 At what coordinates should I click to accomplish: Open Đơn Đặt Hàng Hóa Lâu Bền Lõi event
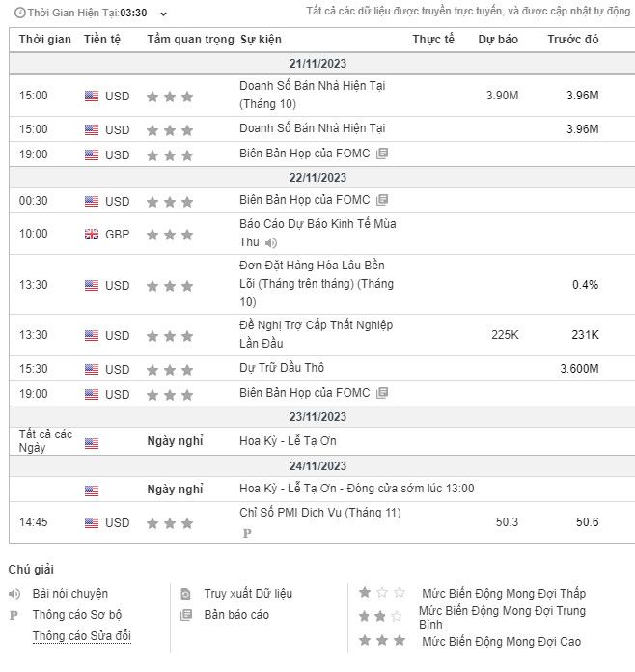[316, 284]
